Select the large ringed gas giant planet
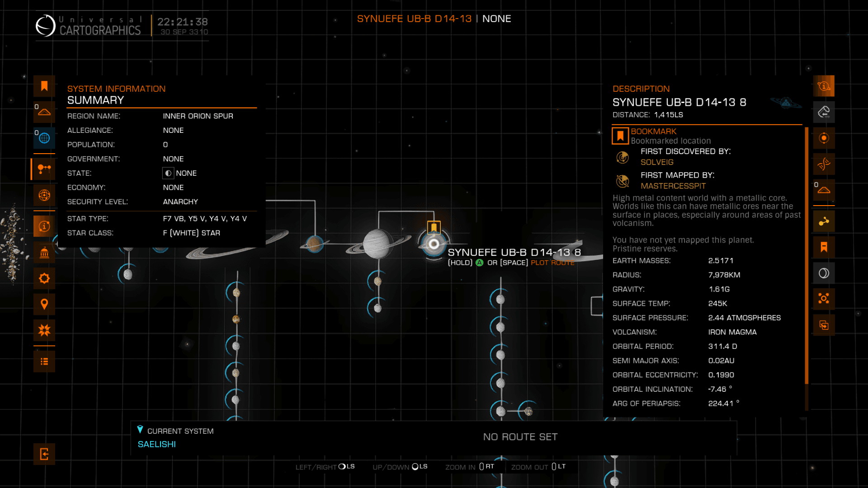The image size is (868, 488). coord(377,244)
